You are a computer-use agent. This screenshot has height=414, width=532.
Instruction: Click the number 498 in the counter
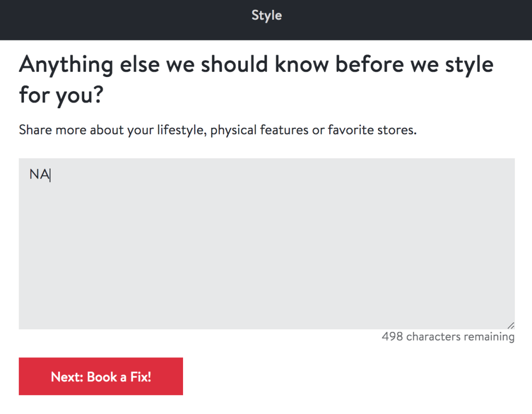point(392,337)
